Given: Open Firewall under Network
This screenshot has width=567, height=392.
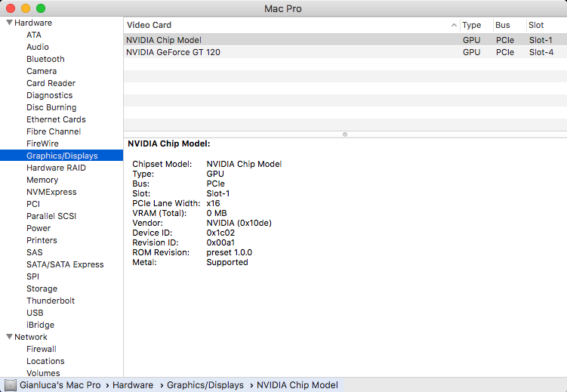Looking at the screenshot, I should coord(42,349).
